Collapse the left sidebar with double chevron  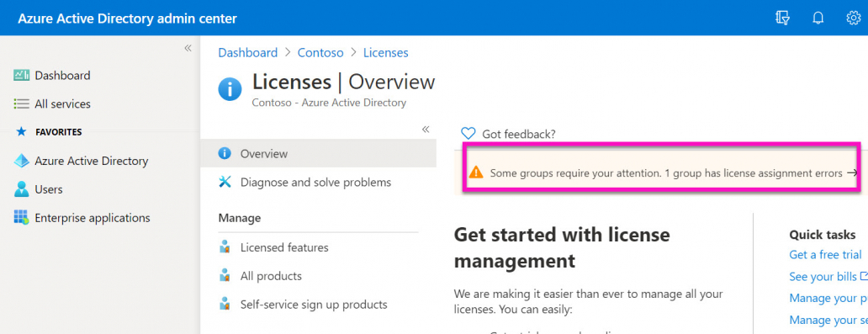click(x=188, y=48)
